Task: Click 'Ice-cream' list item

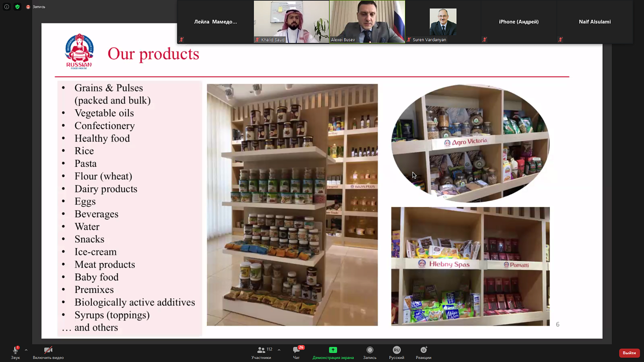Action: [95, 252]
